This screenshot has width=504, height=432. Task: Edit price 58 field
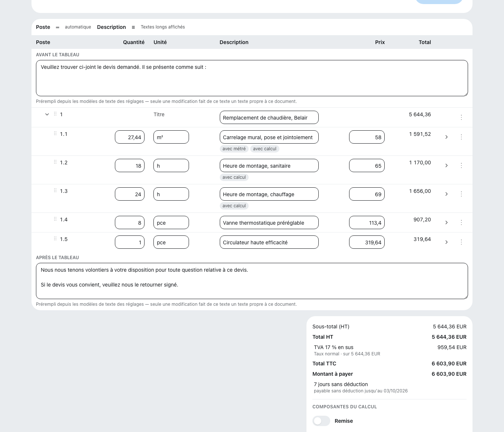(x=367, y=137)
